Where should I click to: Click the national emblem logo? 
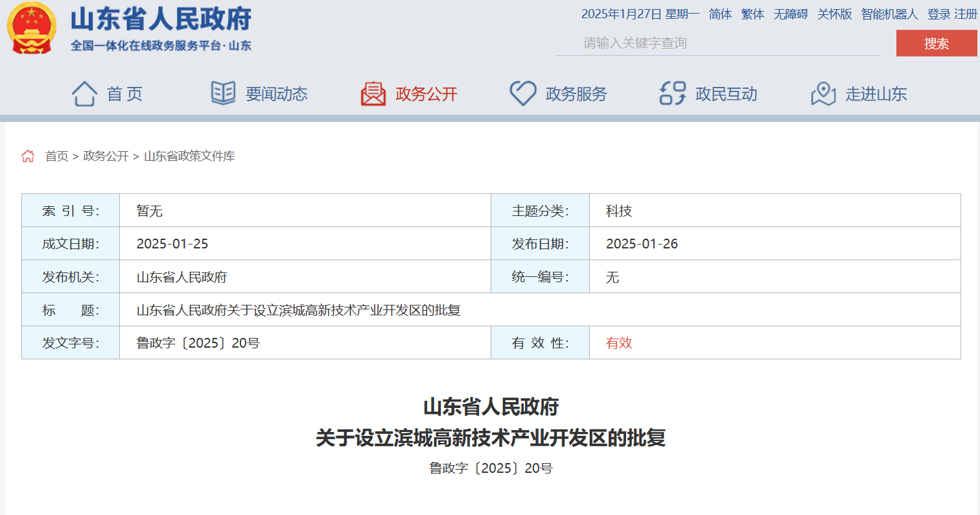pyautogui.click(x=31, y=28)
